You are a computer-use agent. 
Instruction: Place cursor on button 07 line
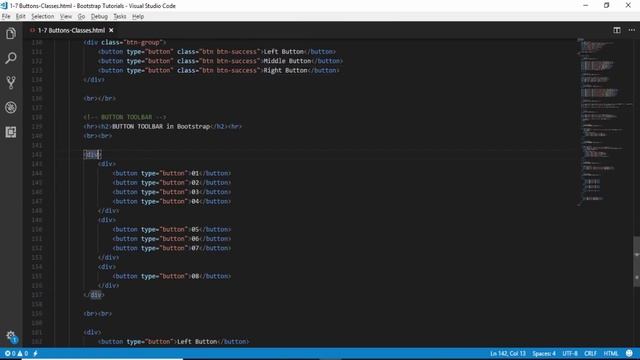(172, 248)
